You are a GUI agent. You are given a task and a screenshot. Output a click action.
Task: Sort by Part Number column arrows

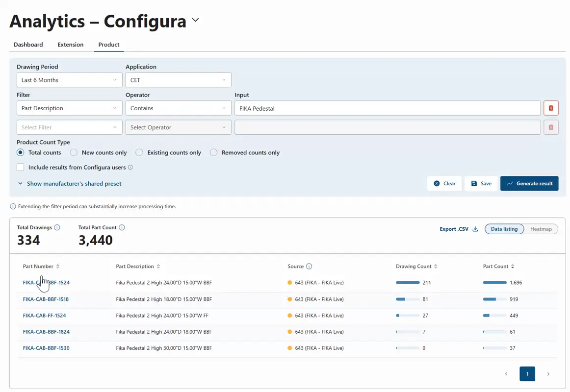[x=57, y=267]
